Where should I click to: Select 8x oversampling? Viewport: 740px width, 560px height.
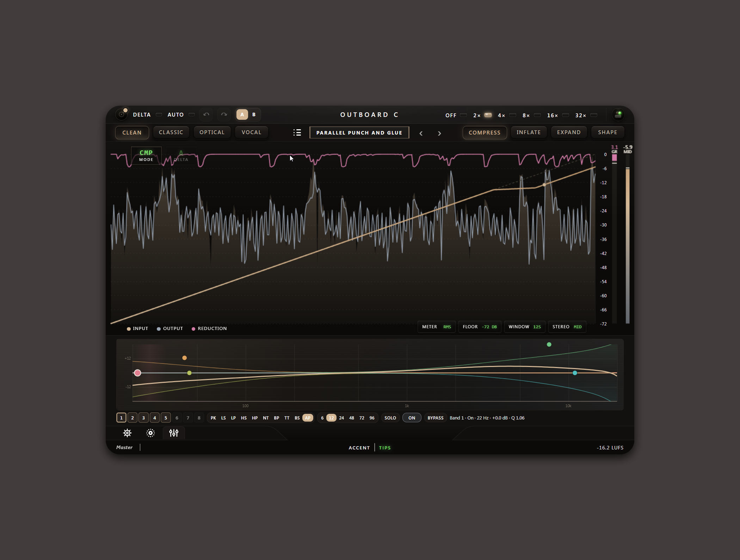(x=537, y=115)
